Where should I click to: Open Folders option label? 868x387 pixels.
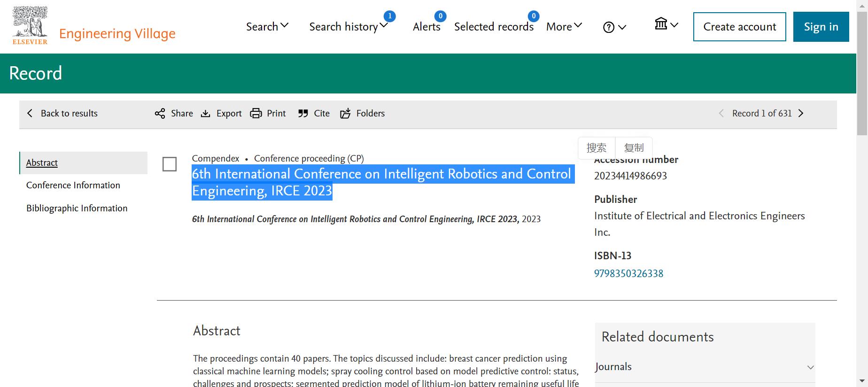(371, 113)
